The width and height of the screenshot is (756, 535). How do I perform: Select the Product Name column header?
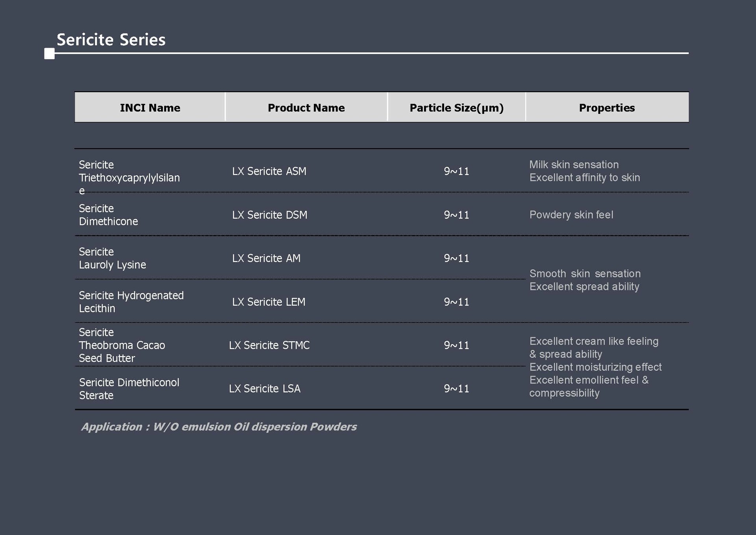tap(306, 108)
